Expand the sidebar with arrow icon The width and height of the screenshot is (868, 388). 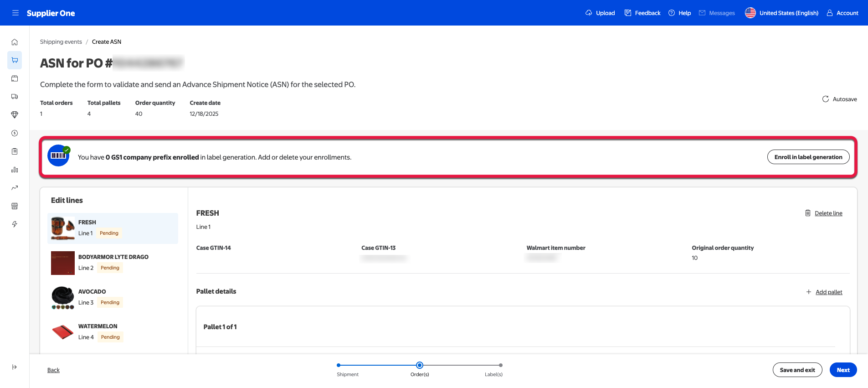(x=15, y=367)
